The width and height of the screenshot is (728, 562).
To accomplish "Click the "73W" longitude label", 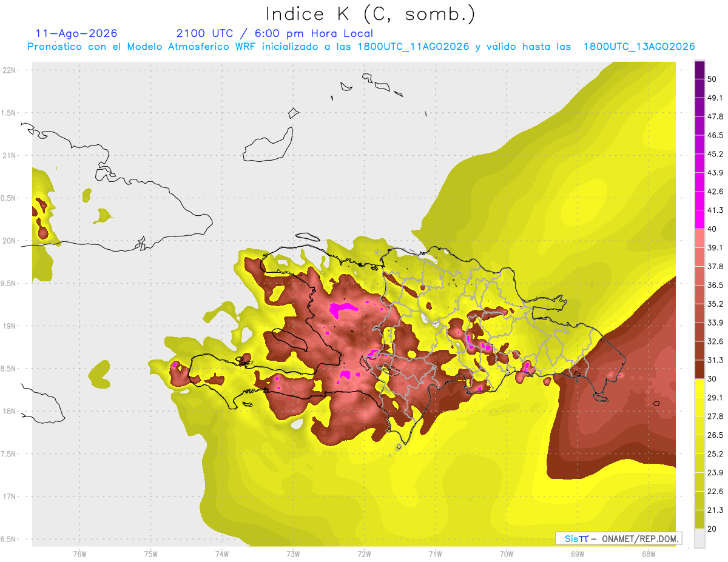I will 293,554.
